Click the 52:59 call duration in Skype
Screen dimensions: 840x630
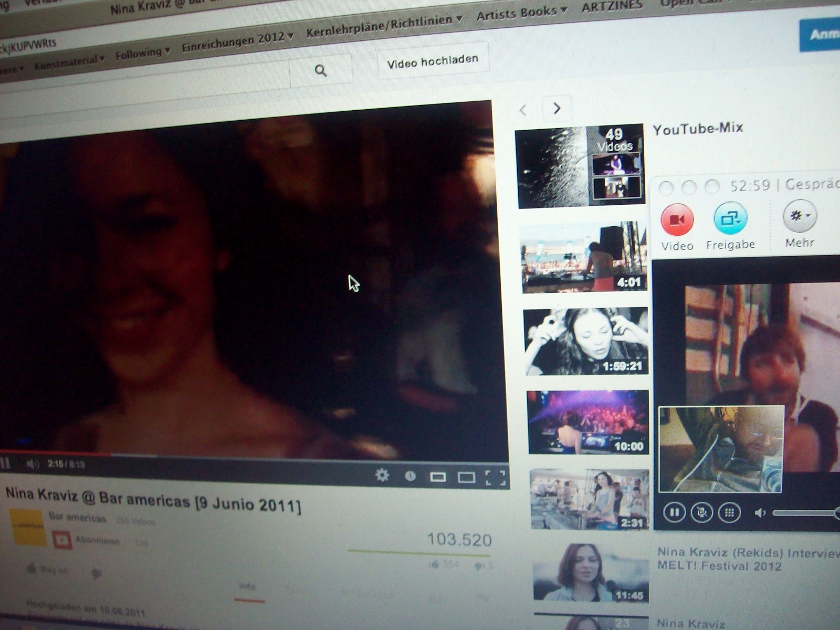[750, 186]
